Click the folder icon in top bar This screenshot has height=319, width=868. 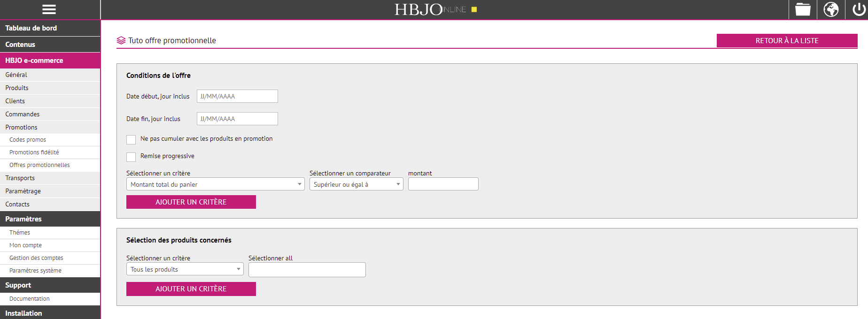(x=803, y=9)
